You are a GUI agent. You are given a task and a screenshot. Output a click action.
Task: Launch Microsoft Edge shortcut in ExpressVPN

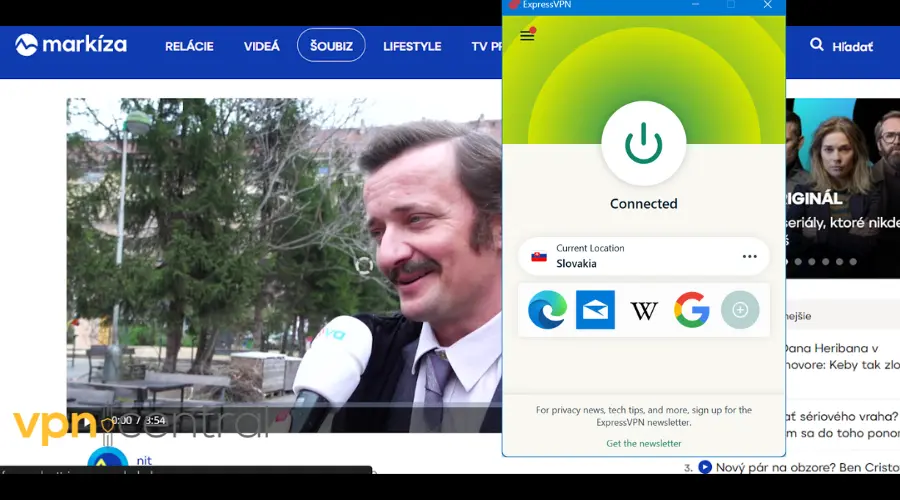(x=548, y=310)
